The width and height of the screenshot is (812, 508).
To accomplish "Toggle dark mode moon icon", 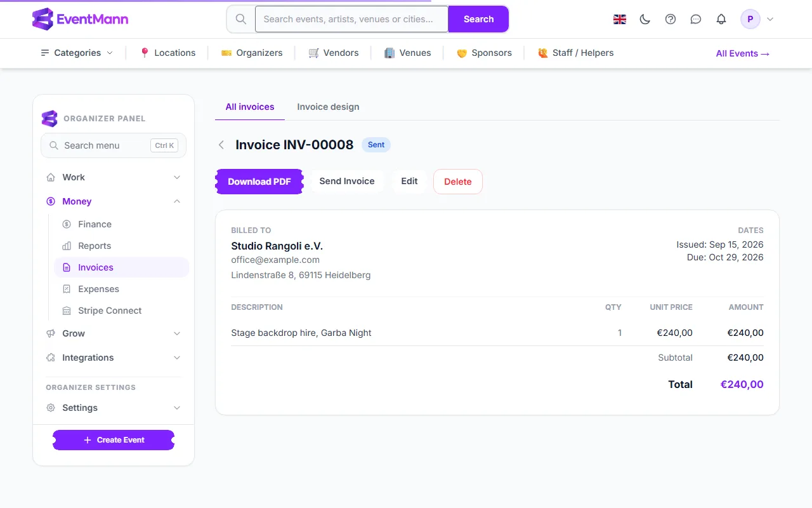I will 645,19.
